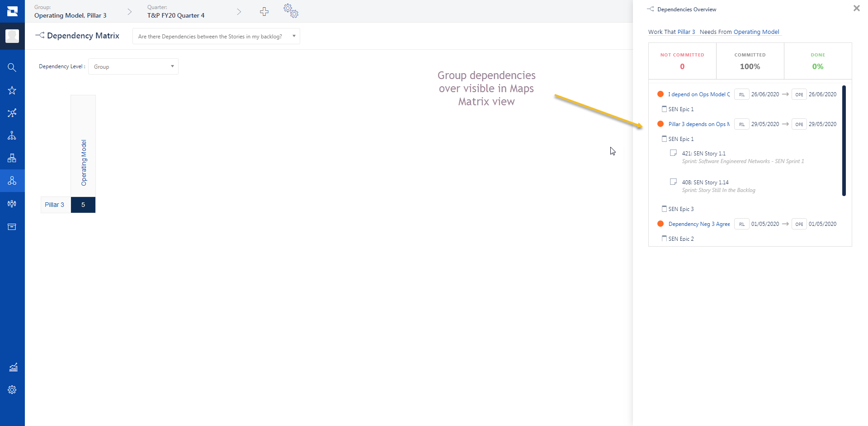Image resolution: width=868 pixels, height=426 pixels.
Task: Open the search tool in the sidebar
Action: (x=12, y=67)
